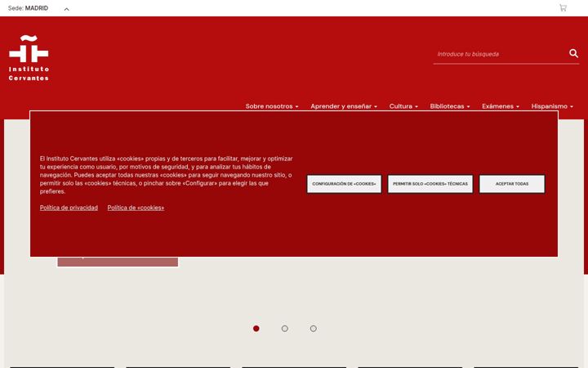Screen dimensions: 588x368
Task: Open the Aprender y enseñar menu
Action: pos(344,106)
